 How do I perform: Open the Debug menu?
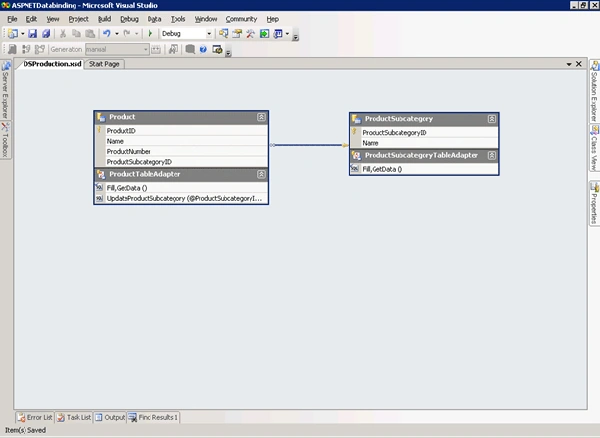[129, 19]
